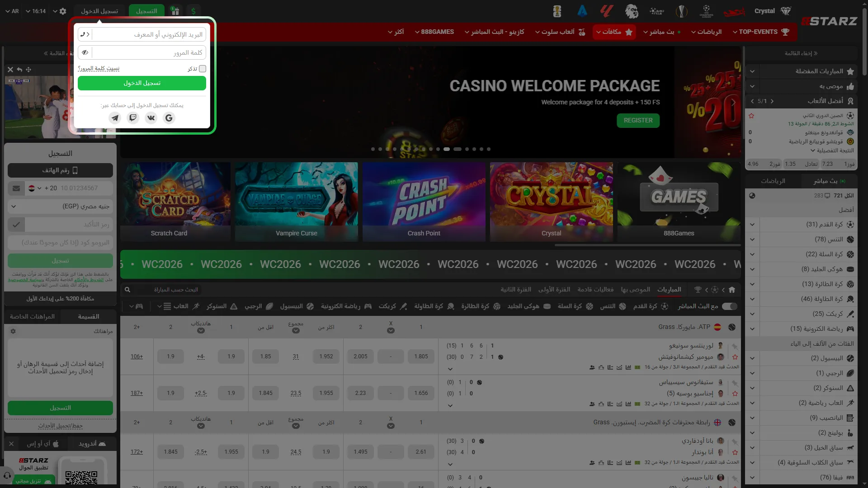
Task: Open the bet slip settings gear
Action: (13, 331)
